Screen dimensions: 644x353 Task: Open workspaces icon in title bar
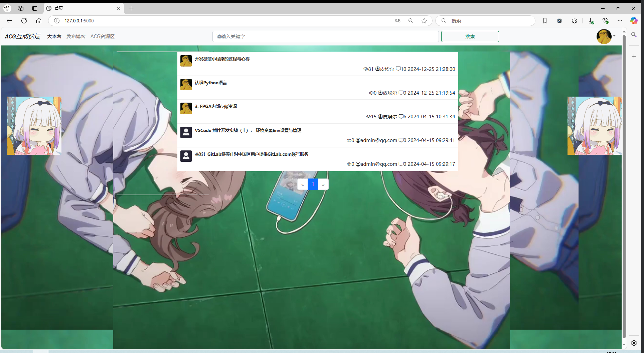[x=21, y=8]
